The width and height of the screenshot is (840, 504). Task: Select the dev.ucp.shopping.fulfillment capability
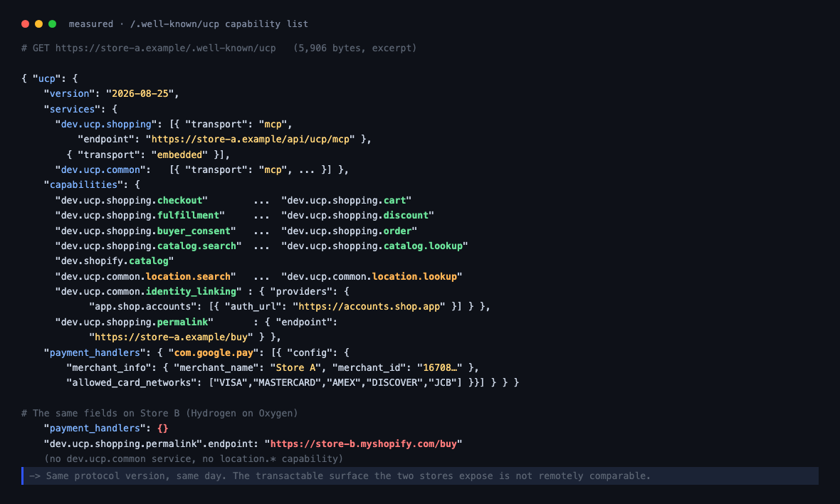coord(140,215)
